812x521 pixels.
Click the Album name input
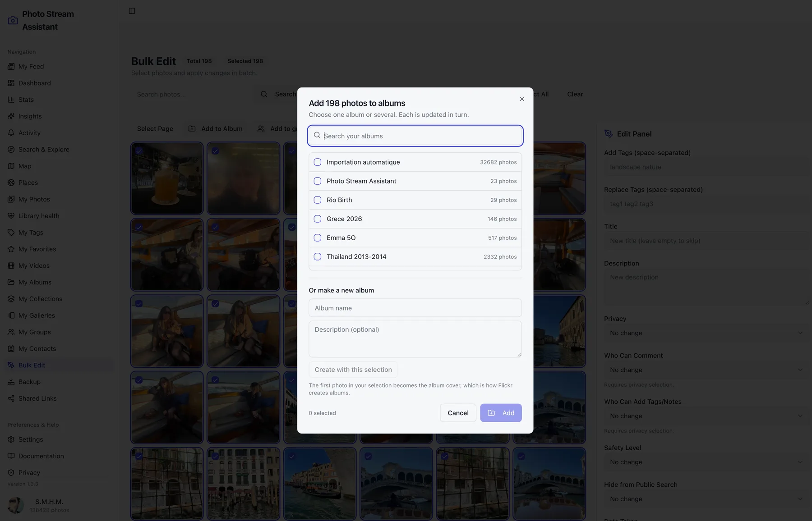[x=415, y=308]
